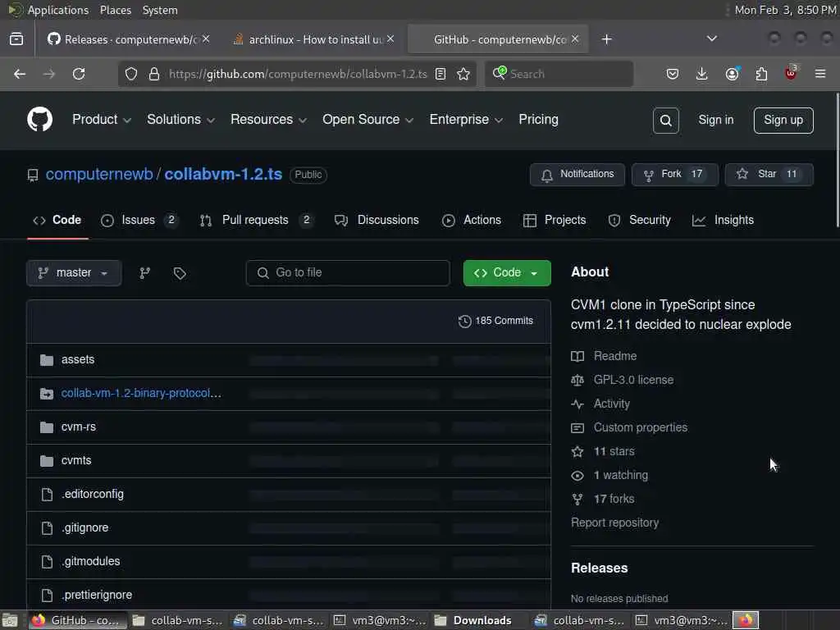
Task: Click the Go to file search field
Action: pyautogui.click(x=348, y=273)
